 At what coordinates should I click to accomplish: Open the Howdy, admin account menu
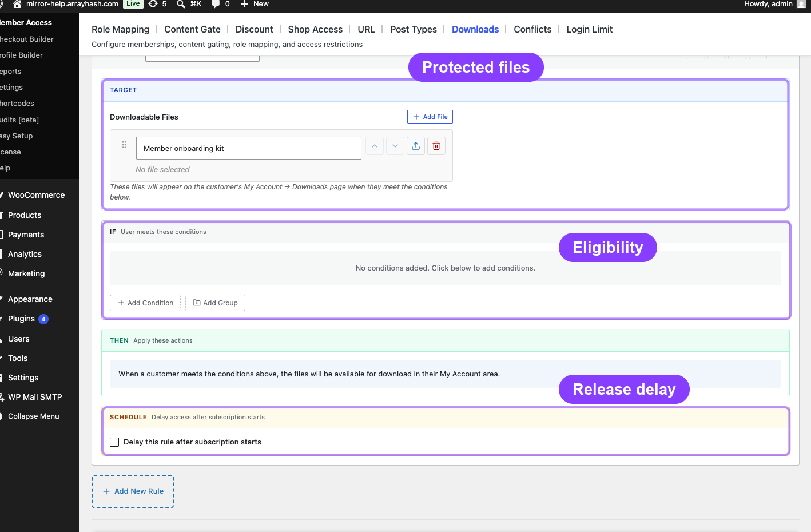coord(774,4)
